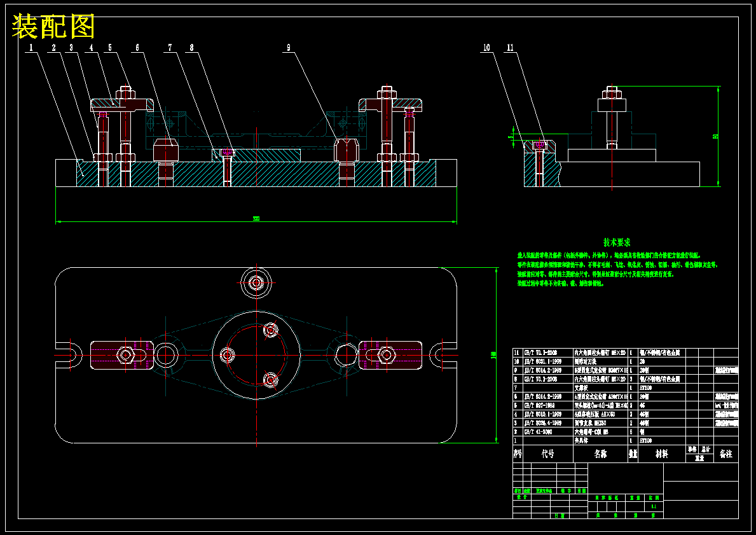This screenshot has width=756, height=535.
Task: Click the 夹具体 name cell in row 1
Action: pyautogui.click(x=581, y=440)
